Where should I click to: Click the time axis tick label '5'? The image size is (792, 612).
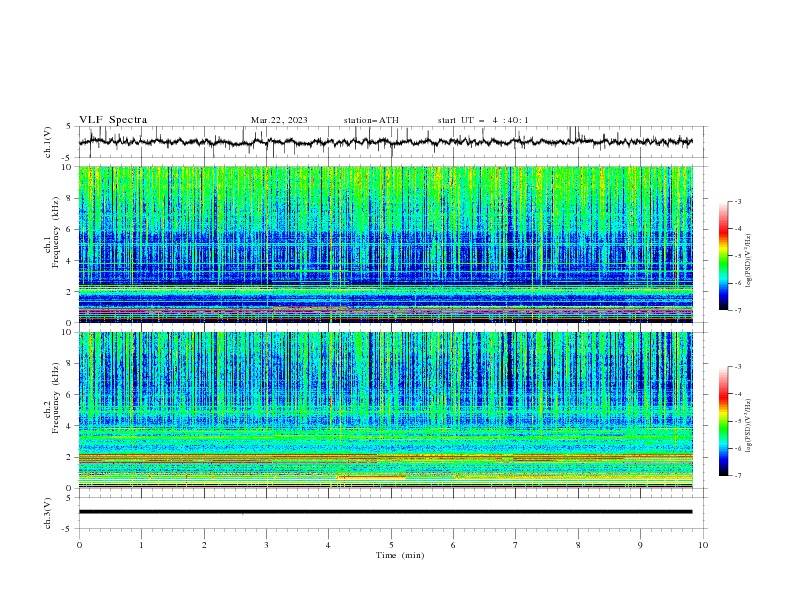pyautogui.click(x=391, y=545)
